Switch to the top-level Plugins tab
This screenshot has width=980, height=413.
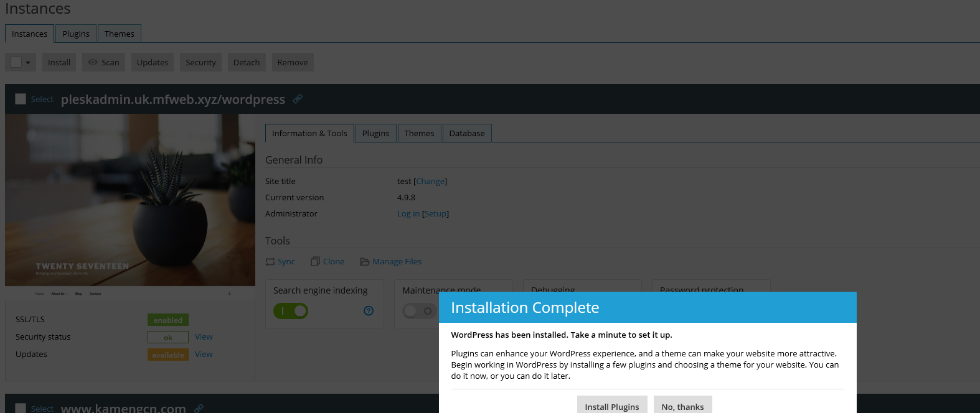(x=76, y=34)
